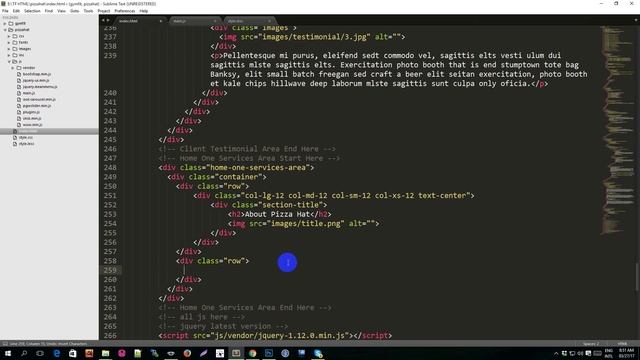Launch Microsoft Edge from taskbar

click(x=56, y=353)
